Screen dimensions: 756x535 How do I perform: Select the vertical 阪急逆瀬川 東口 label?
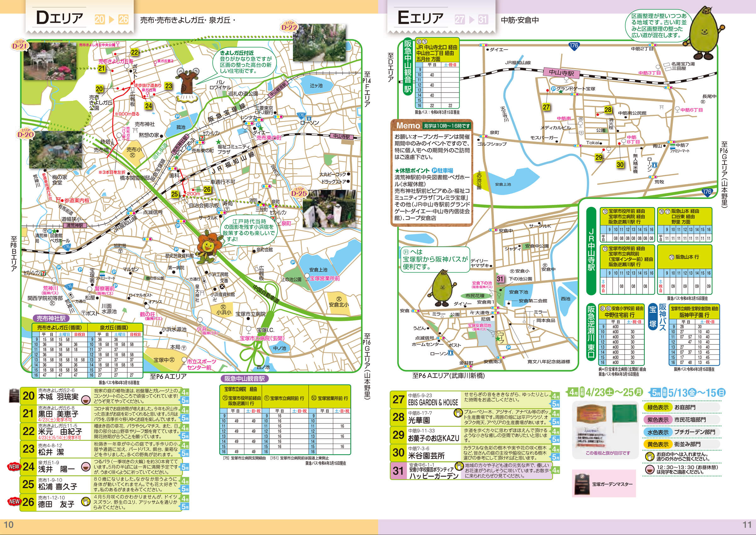[x=591, y=332]
